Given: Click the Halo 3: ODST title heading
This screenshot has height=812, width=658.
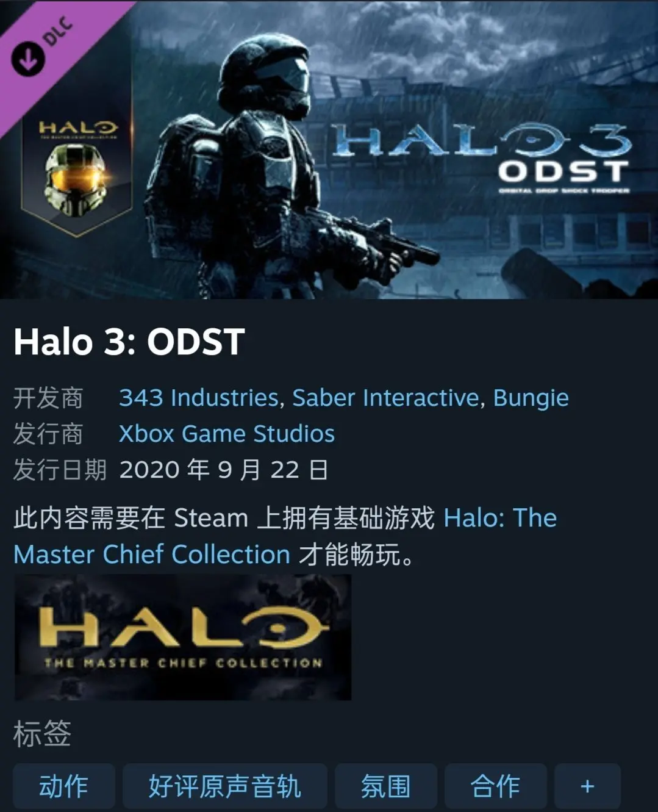Looking at the screenshot, I should (129, 342).
